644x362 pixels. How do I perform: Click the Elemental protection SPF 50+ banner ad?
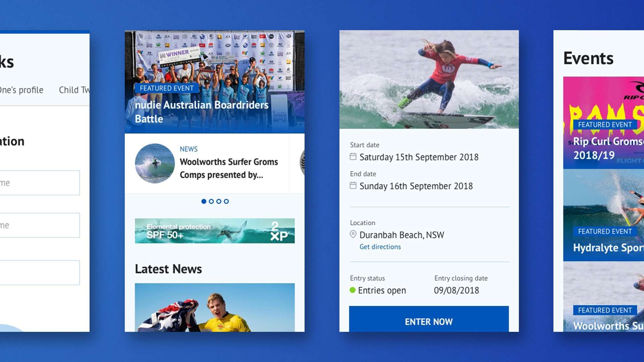point(215,231)
